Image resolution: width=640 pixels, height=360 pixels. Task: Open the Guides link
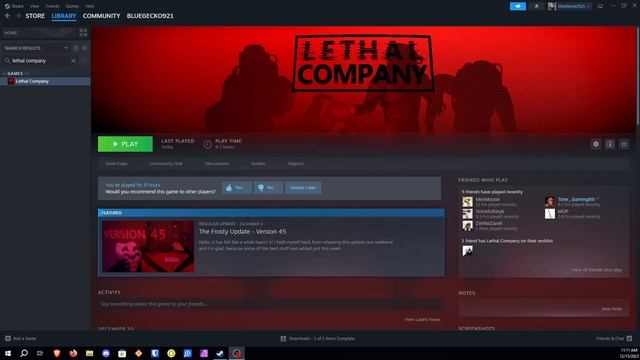258,164
